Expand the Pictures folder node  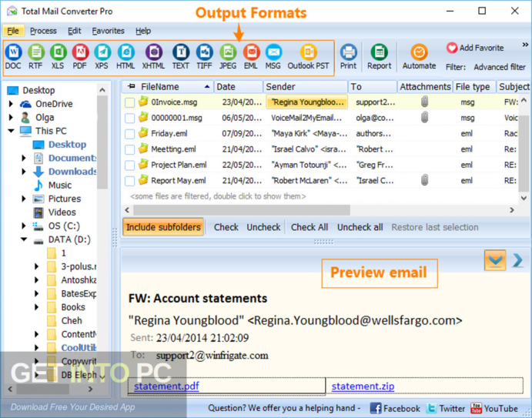[x=24, y=199]
